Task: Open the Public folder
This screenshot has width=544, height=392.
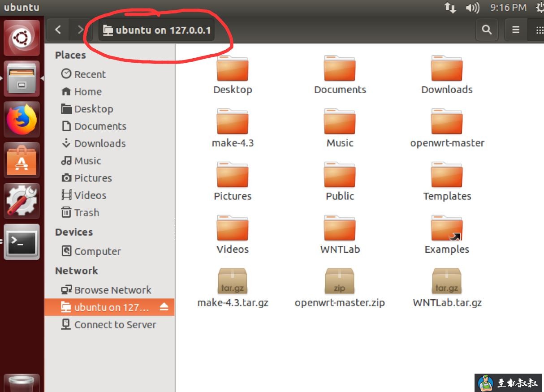Action: tap(340, 175)
